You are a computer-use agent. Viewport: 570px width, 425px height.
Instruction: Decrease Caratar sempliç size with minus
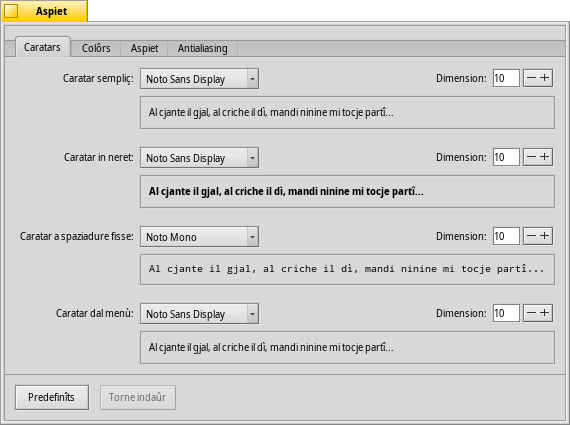[531, 78]
